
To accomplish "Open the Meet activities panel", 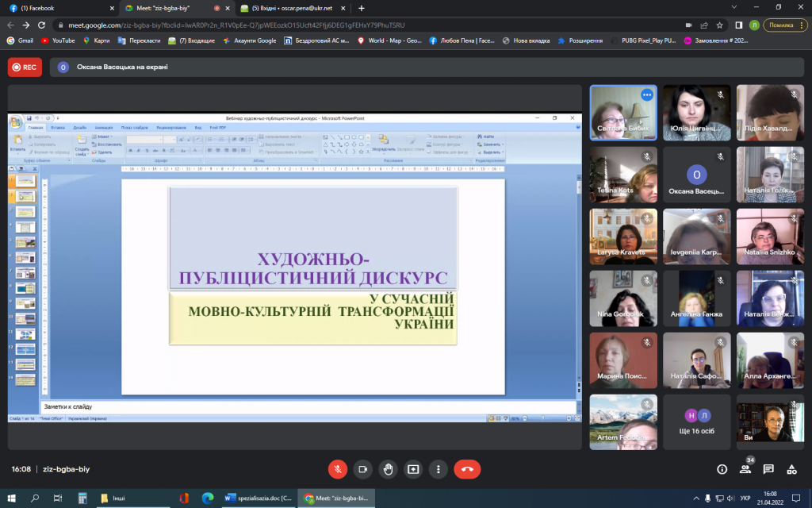I will (791, 469).
